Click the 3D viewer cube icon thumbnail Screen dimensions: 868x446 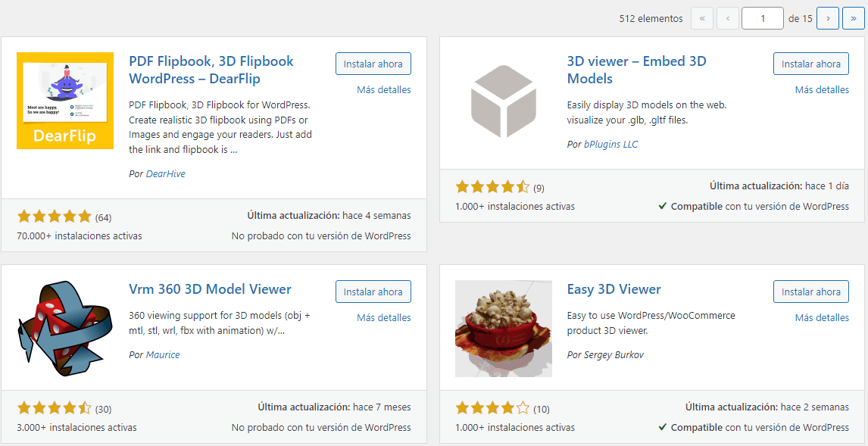(x=503, y=101)
